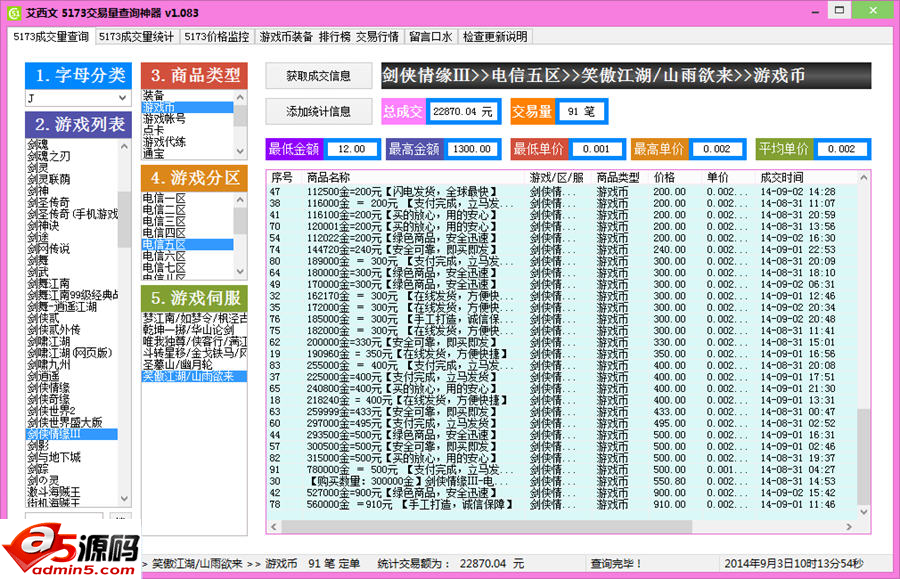Click the 获取成交信息 button
The width and height of the screenshot is (900, 579).
[x=318, y=76]
